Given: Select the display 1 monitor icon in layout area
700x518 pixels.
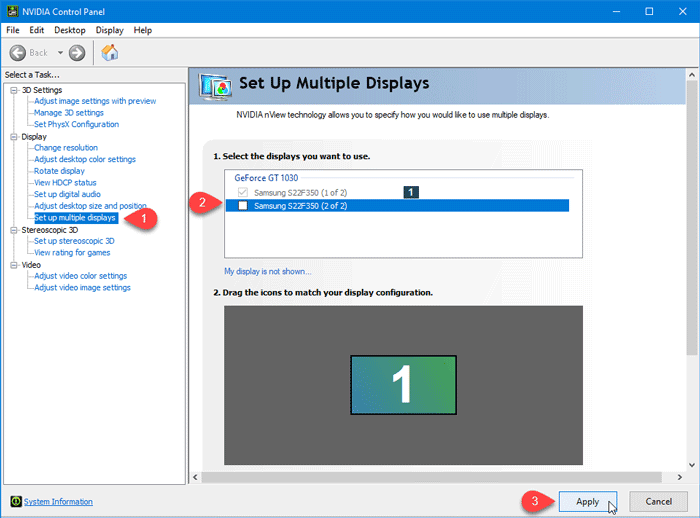Looking at the screenshot, I should point(403,385).
